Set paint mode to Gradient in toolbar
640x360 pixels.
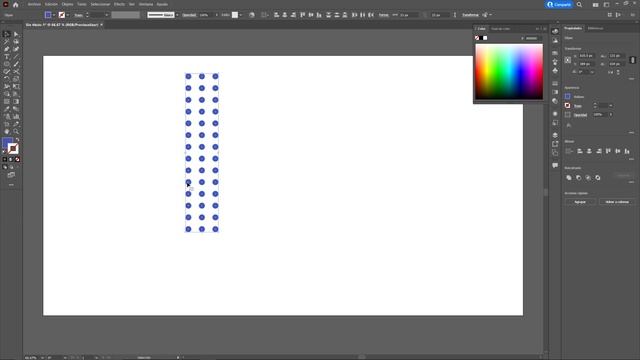tap(11, 160)
